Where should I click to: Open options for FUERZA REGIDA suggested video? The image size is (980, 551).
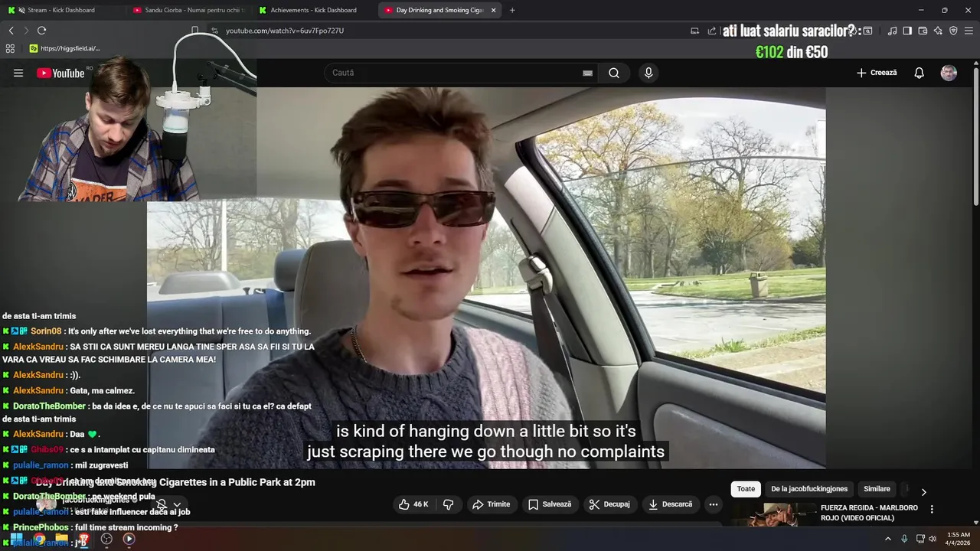coord(932,509)
